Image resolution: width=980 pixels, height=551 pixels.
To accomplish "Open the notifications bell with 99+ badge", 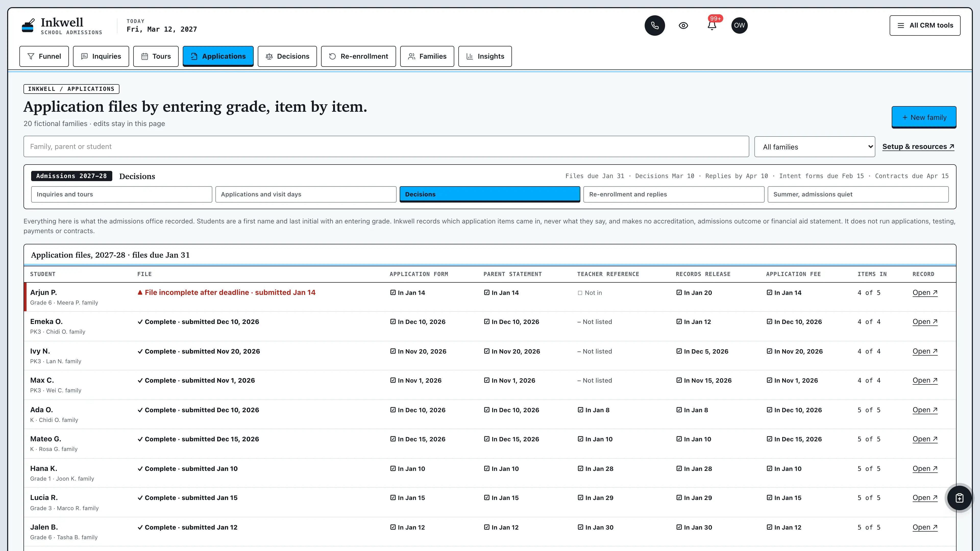I will click(712, 26).
